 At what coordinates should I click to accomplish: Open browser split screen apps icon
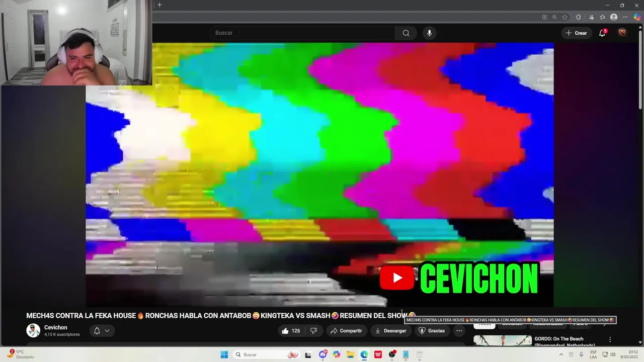click(x=544, y=17)
